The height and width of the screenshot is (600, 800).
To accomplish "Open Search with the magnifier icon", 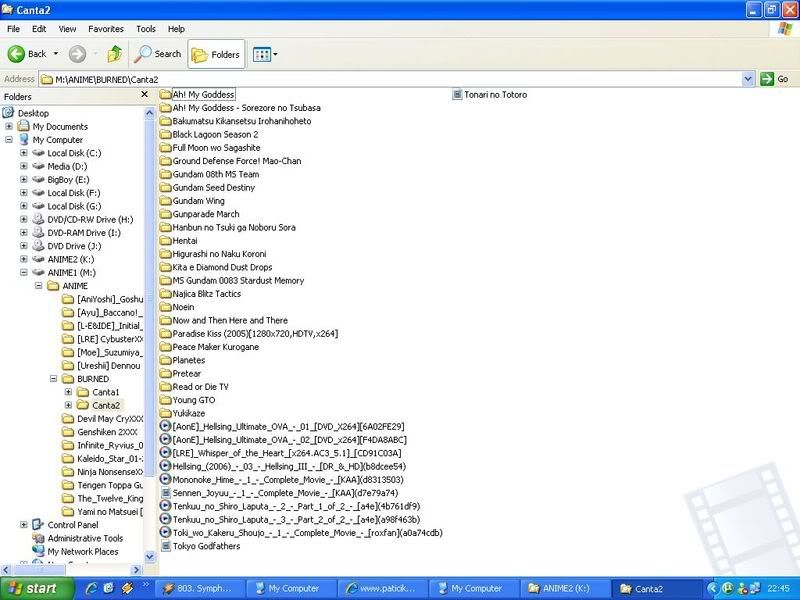I will click(x=157, y=54).
